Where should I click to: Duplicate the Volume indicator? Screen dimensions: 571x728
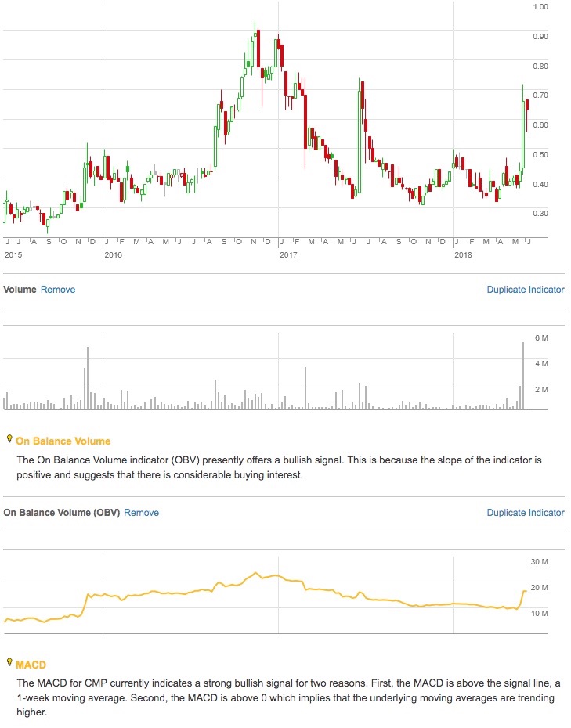526,290
